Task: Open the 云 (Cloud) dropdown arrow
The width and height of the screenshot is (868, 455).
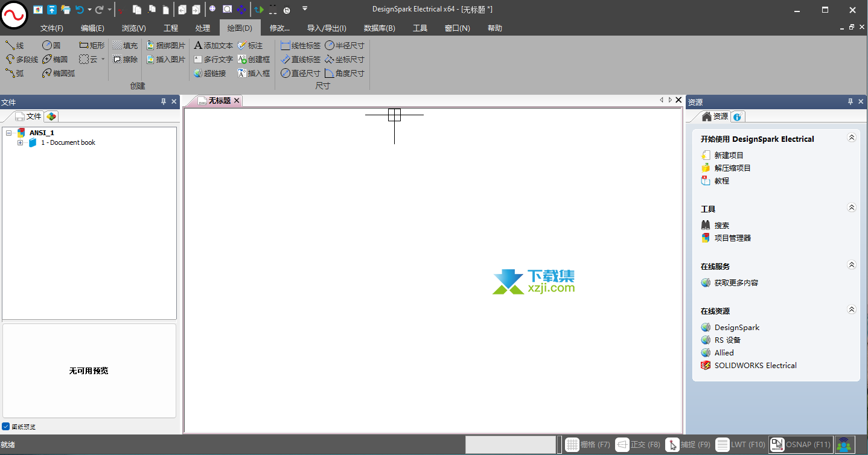Action: [103, 60]
